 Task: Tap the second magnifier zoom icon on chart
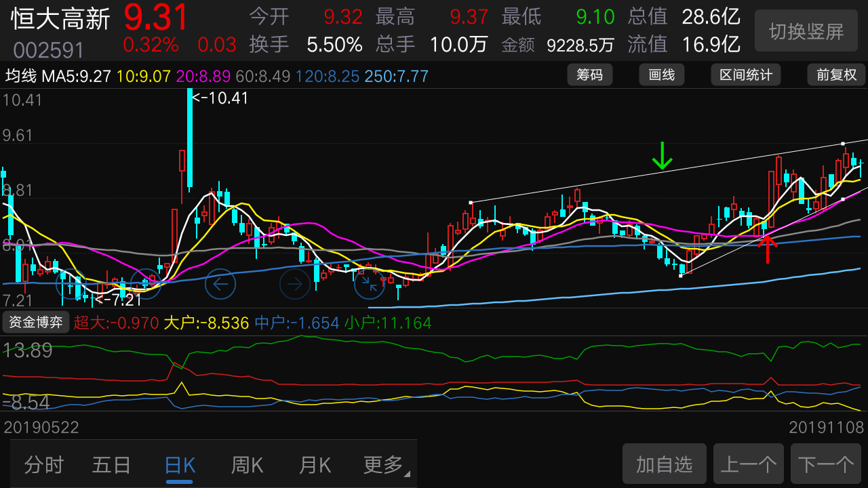pos(146,284)
